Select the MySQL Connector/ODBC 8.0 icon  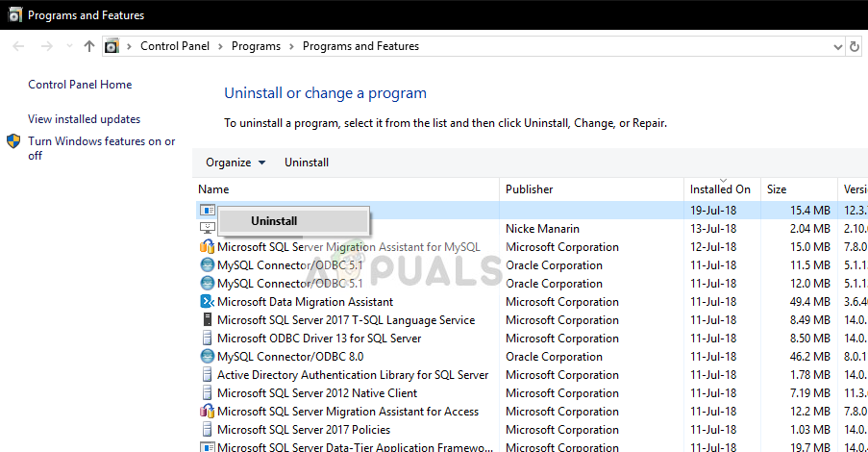207,357
